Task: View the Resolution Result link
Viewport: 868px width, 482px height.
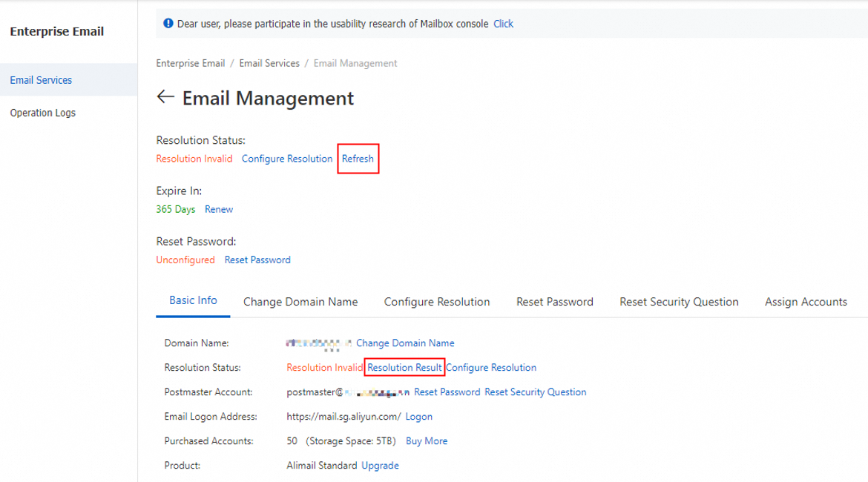Action: point(404,367)
